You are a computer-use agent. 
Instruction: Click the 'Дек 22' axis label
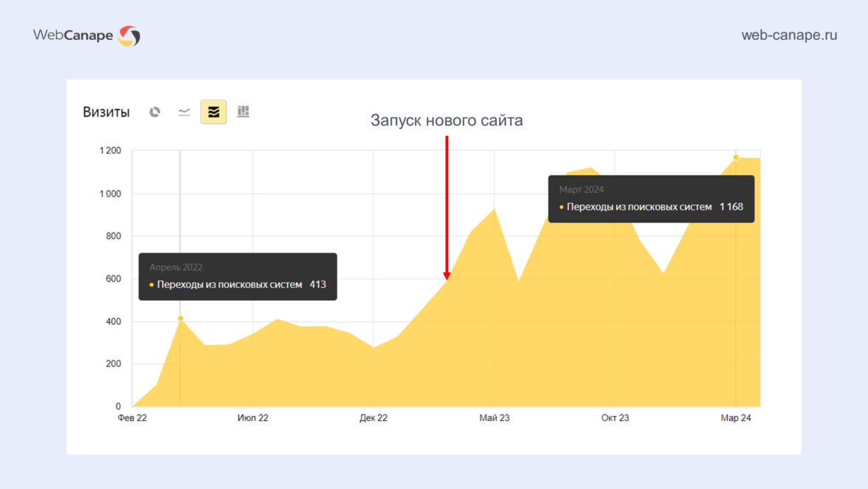373,418
